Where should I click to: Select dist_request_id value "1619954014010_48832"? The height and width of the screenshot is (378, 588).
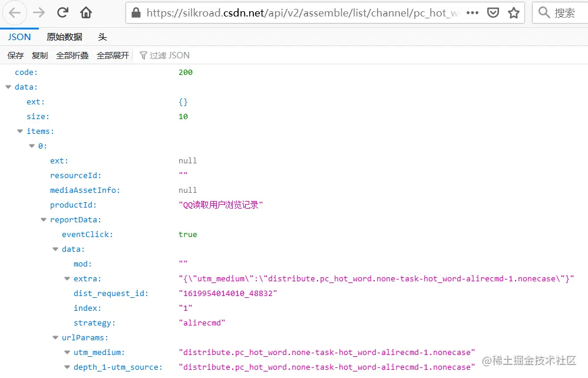(228, 293)
